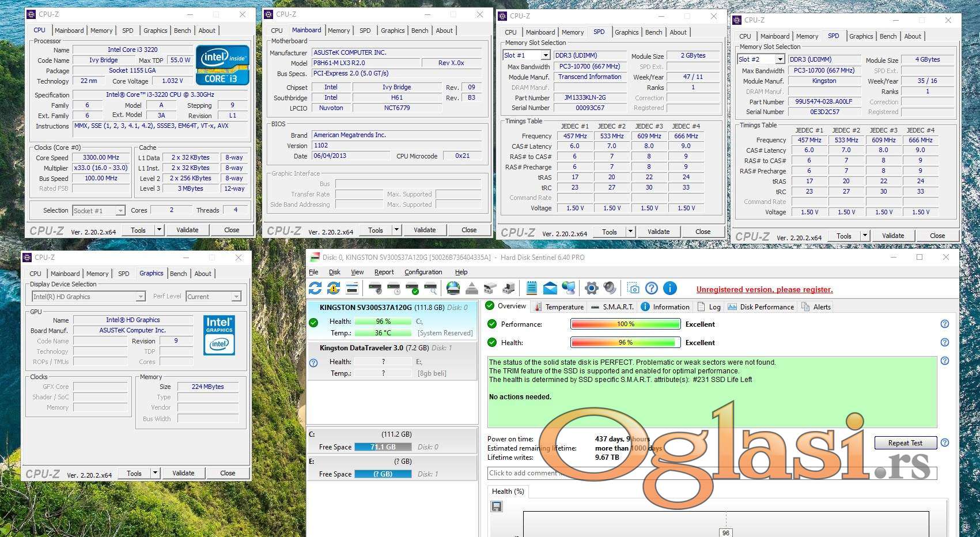Image resolution: width=980 pixels, height=537 pixels.
Task: Click the disk icon with magnifying glass
Action: pyautogui.click(x=431, y=288)
